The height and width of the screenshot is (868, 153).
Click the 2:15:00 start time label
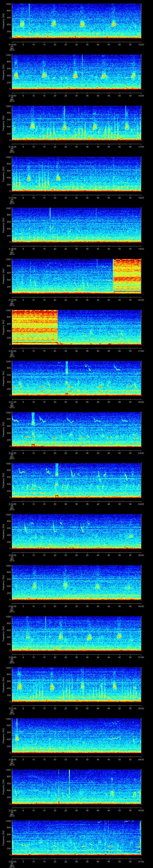coord(12,96)
